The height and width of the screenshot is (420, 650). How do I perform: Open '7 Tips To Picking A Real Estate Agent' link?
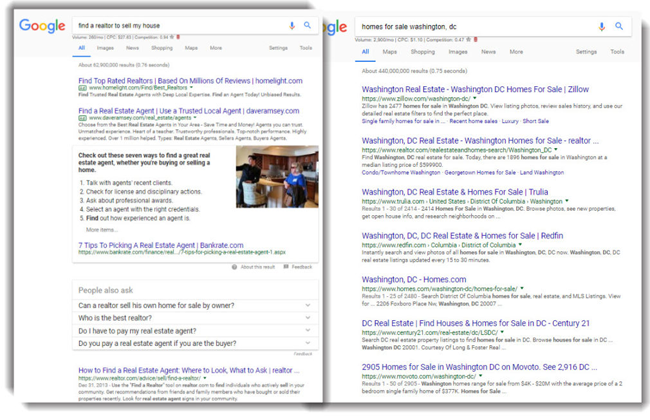click(x=161, y=245)
